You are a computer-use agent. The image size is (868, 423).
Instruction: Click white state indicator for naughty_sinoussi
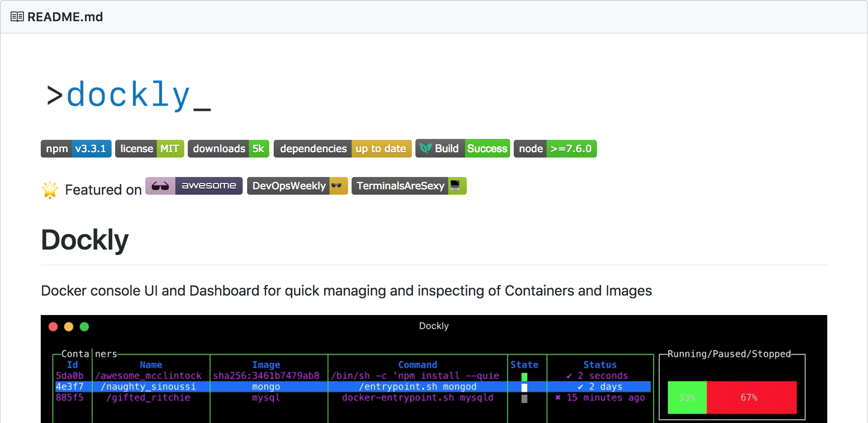pos(524,388)
